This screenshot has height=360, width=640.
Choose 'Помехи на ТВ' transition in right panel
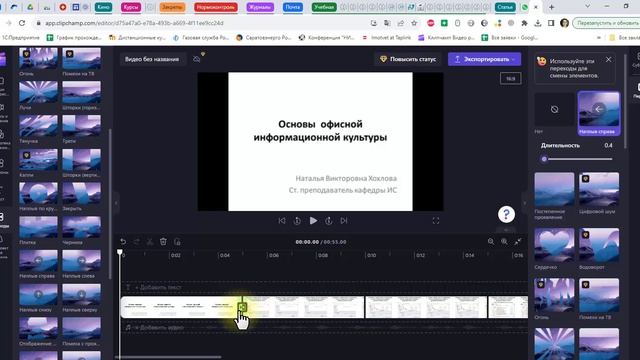pos(599,295)
